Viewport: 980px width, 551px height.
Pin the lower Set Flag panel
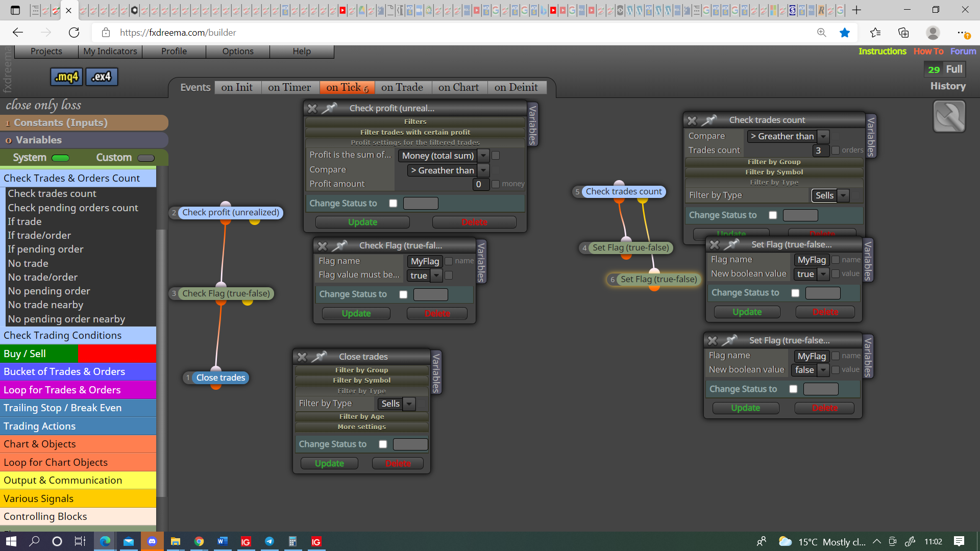(730, 340)
